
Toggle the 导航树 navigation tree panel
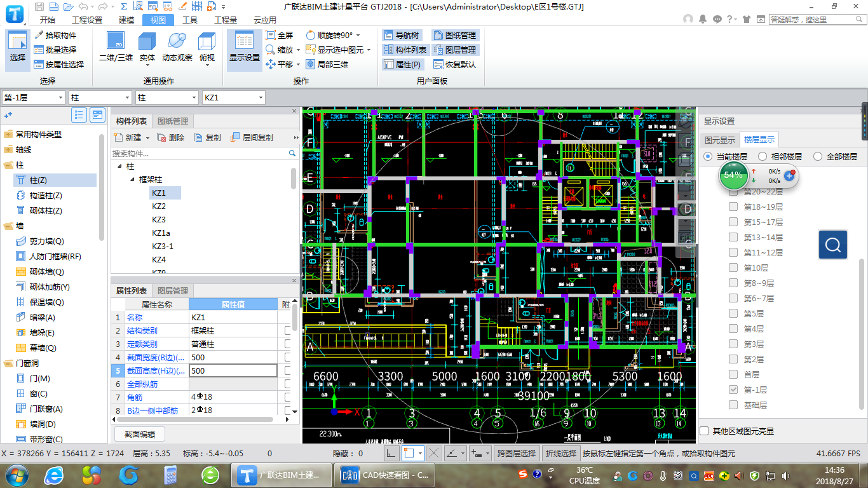[401, 35]
